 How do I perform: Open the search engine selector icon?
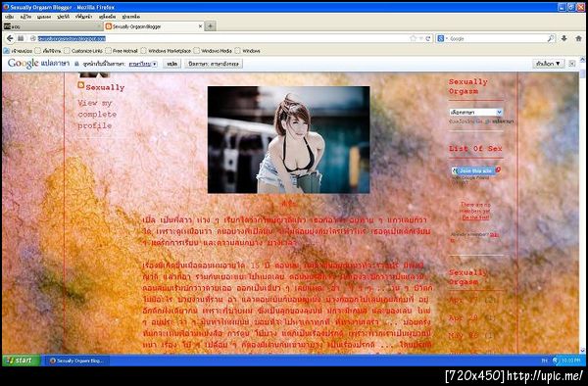tap(441, 38)
